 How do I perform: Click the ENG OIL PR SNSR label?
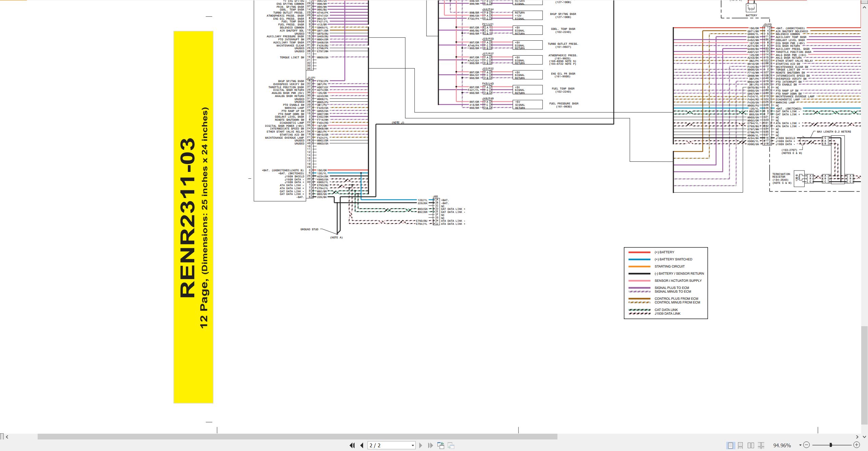pyautogui.click(x=563, y=74)
